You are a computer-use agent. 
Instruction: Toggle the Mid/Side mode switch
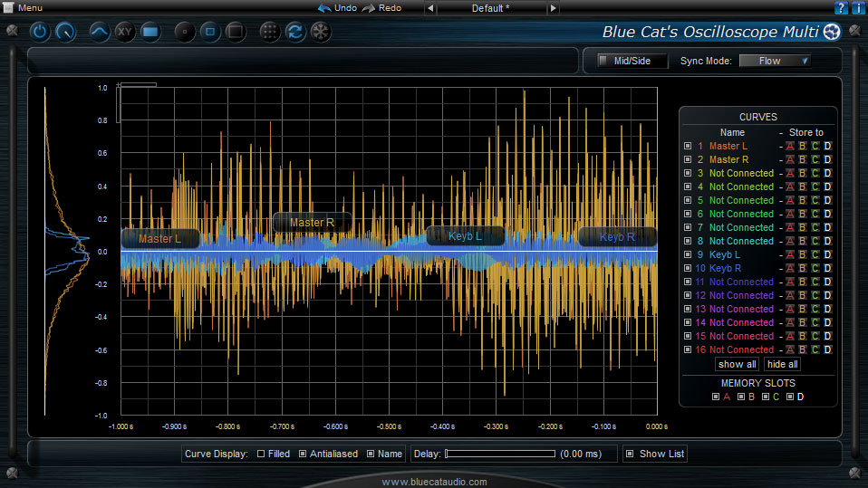[626, 62]
